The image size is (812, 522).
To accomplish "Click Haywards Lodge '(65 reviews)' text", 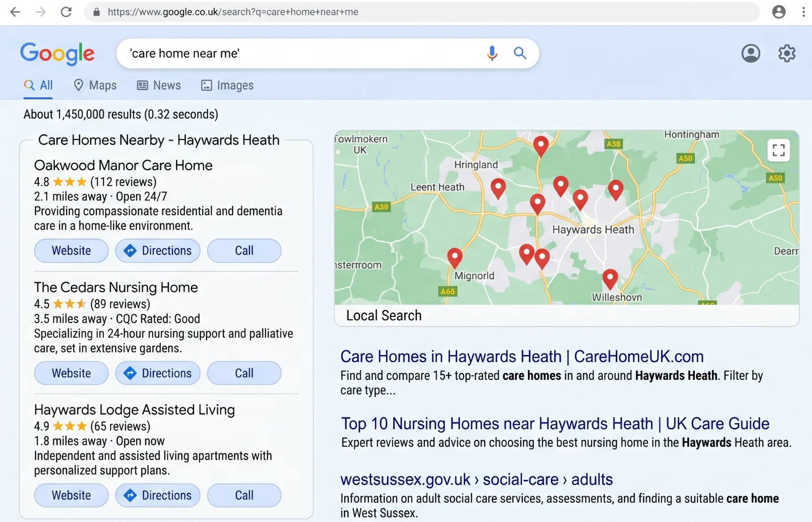I will click(x=120, y=426).
